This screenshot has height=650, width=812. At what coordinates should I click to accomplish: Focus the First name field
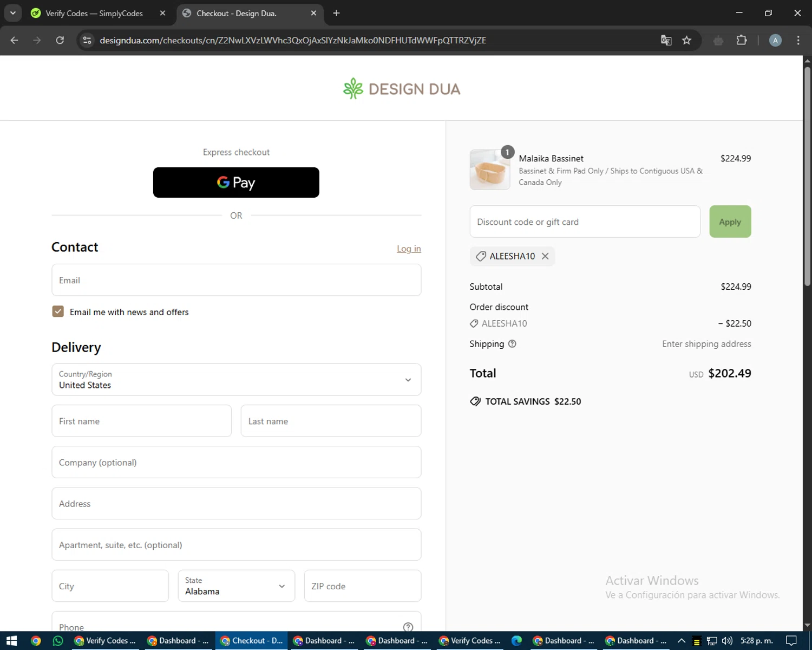[x=142, y=421]
